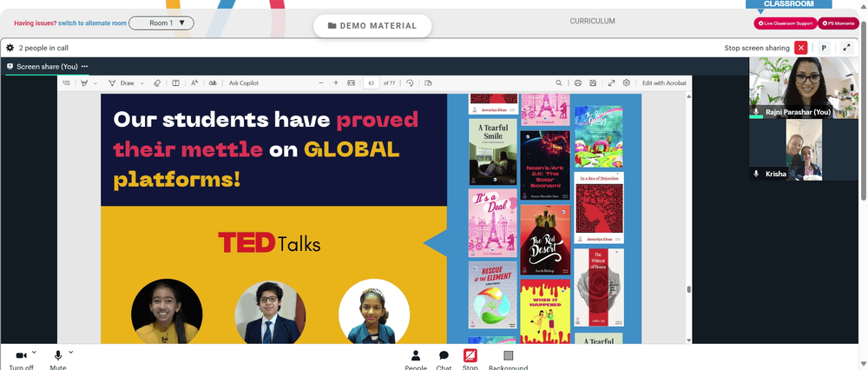Click 'Rescue at the Element' book cover
The height and width of the screenshot is (370, 868).
[493, 294]
